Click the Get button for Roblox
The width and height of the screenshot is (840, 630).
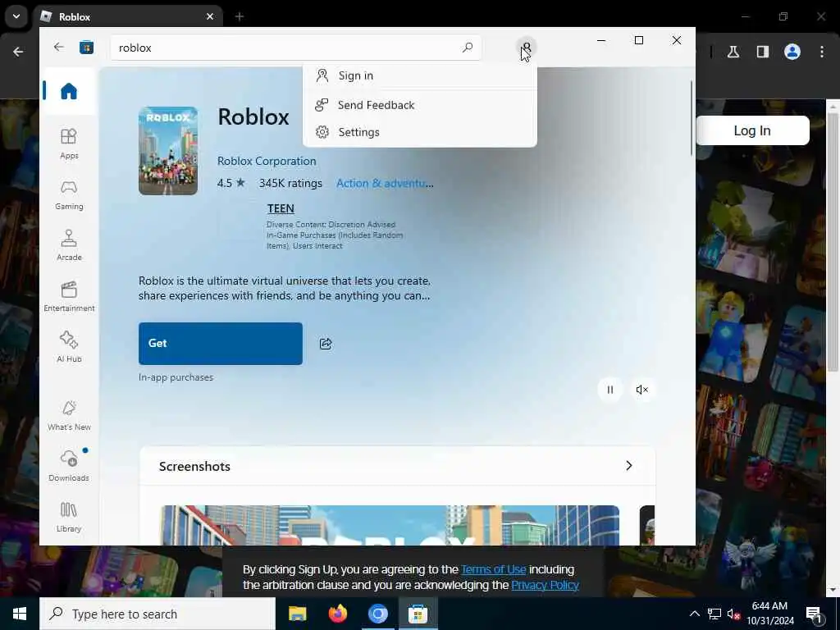tap(220, 344)
